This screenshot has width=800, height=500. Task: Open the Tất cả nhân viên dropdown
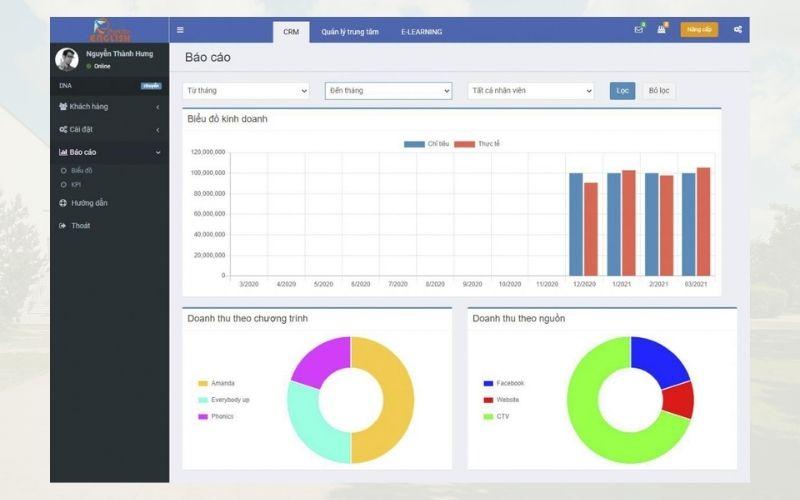click(x=530, y=91)
